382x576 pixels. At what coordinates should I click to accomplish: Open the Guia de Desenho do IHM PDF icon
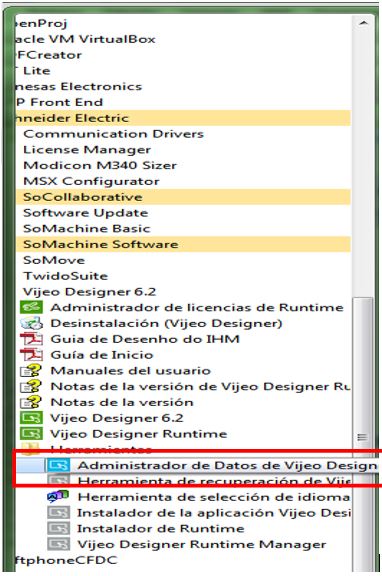point(31,339)
